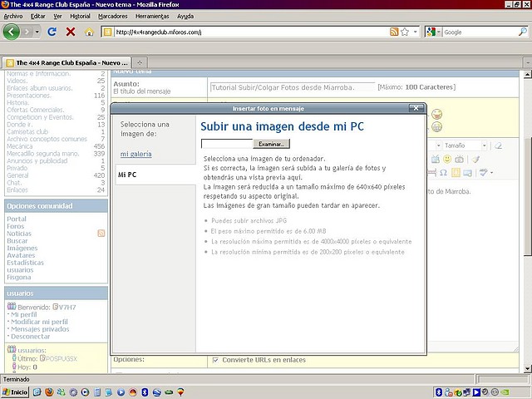This screenshot has height=399, width=532.
Task: Click the page scrollbar up arrow
Action: (527, 75)
